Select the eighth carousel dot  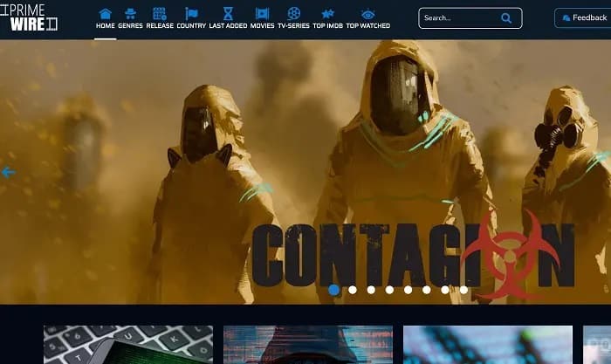[463, 290]
